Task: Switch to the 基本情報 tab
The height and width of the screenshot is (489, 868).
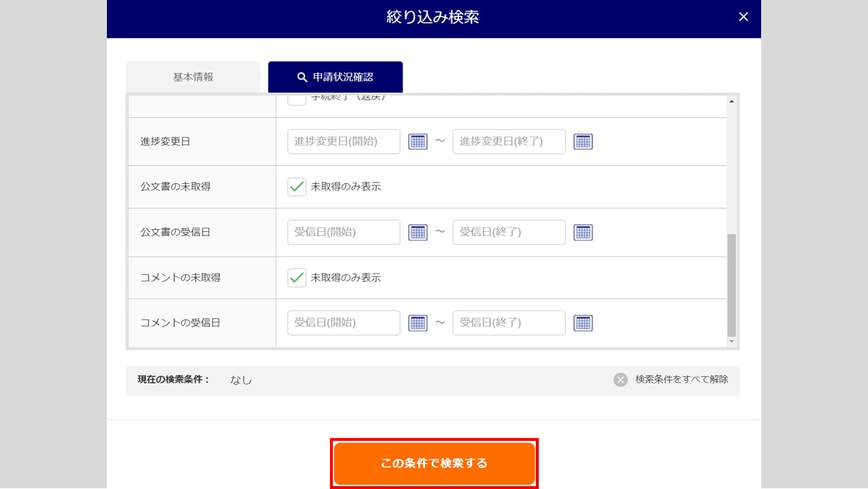Action: pos(193,77)
